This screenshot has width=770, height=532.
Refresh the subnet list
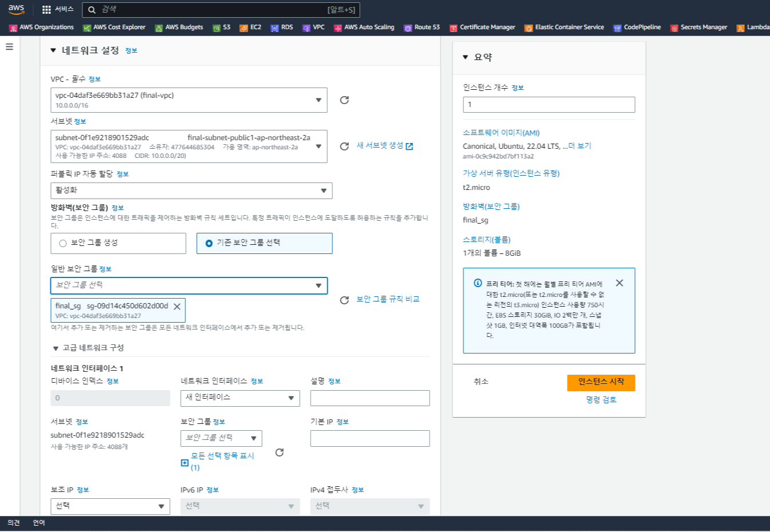point(344,146)
